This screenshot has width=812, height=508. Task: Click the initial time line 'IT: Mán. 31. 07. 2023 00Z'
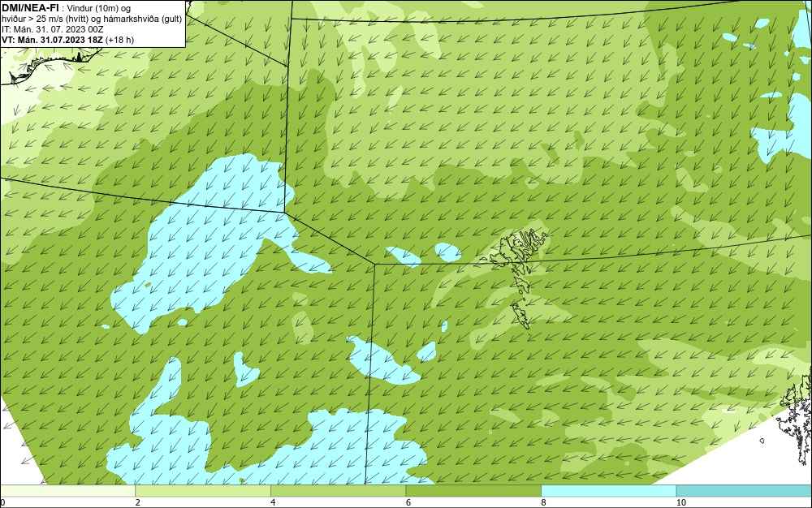click(x=52, y=29)
